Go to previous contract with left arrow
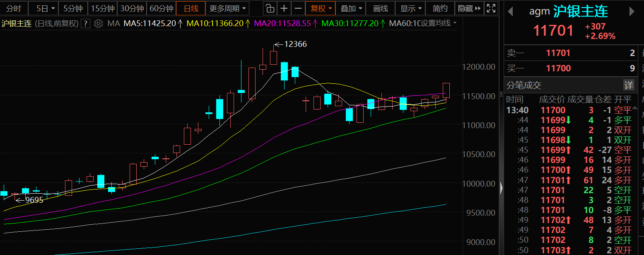Image resolution: width=644 pixels, height=255 pixels. click(x=510, y=12)
